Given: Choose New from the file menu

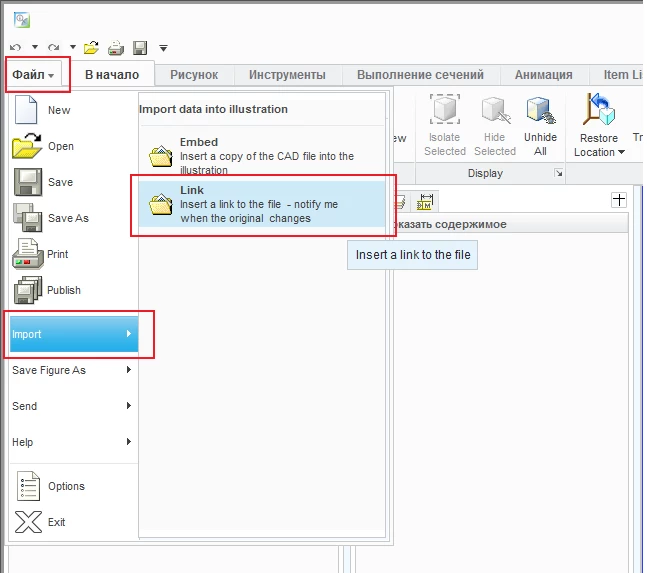Looking at the screenshot, I should (x=73, y=110).
